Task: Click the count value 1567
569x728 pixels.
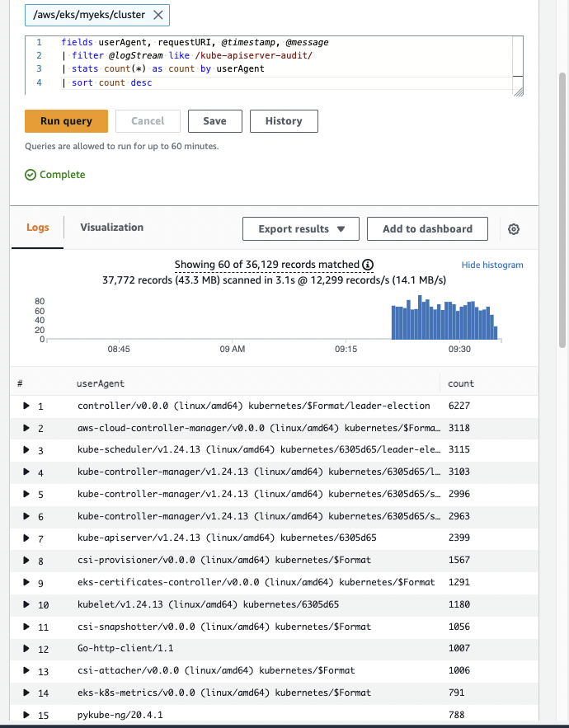Action: (x=459, y=561)
